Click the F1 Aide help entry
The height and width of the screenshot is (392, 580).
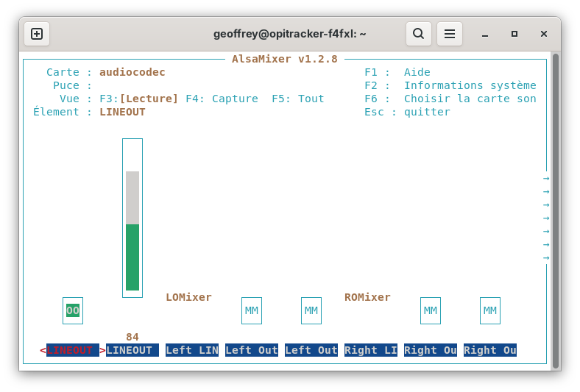[x=397, y=72]
